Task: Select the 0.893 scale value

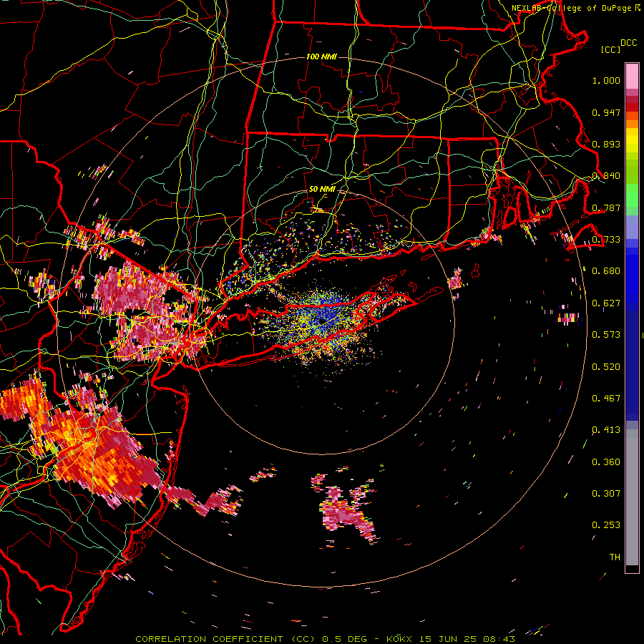Action: point(606,144)
